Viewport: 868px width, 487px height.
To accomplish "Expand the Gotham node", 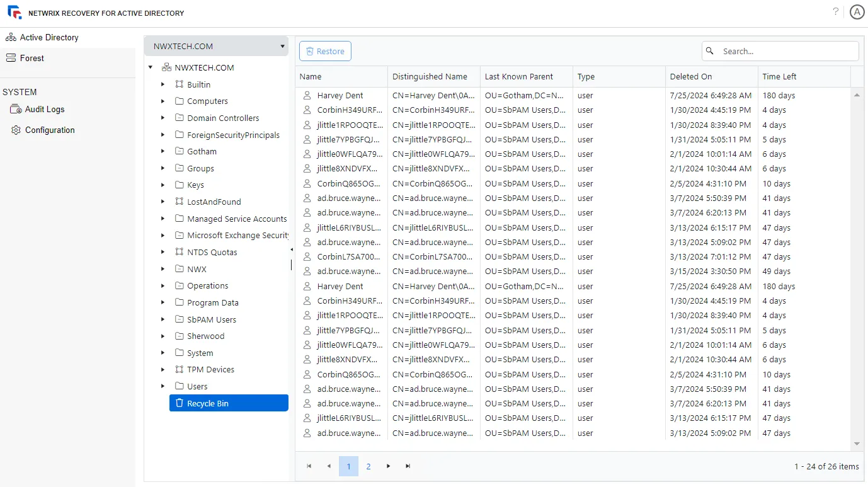I will coord(163,151).
